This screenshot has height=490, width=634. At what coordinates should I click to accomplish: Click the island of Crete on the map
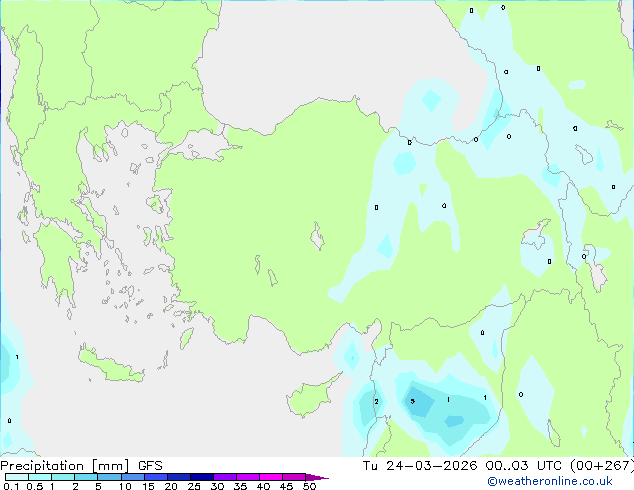pos(110,365)
